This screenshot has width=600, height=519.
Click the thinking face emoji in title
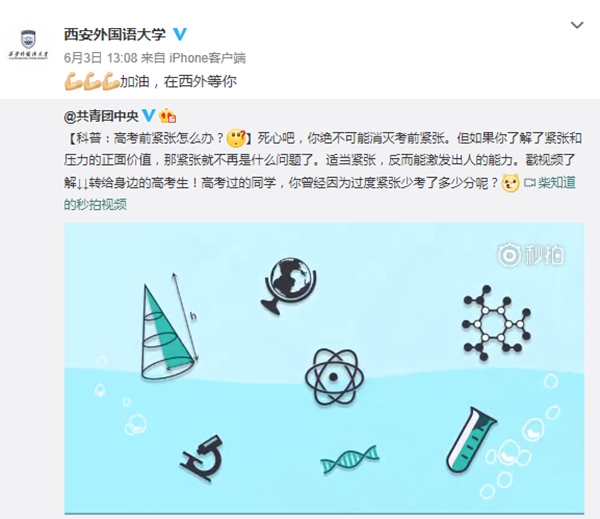click(236, 139)
